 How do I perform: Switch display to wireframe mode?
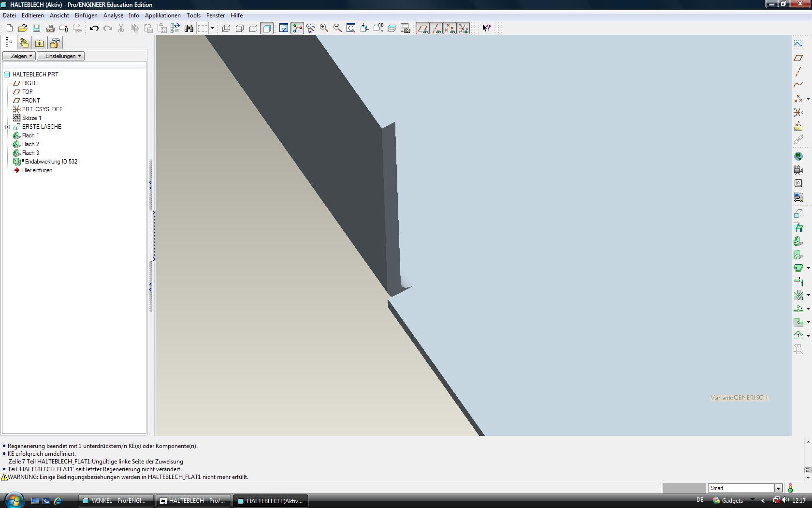(226, 28)
